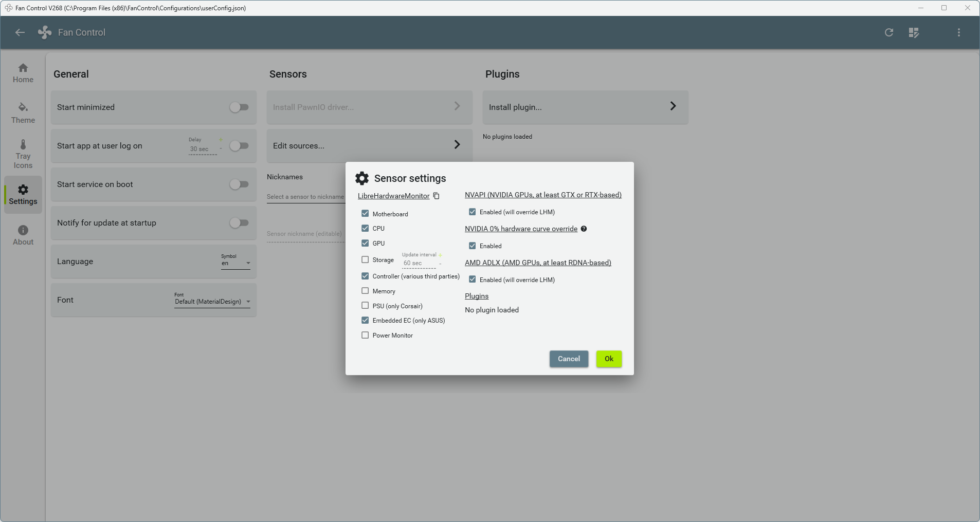Screen dimensions: 980x522
Task: Expand Edit sources... chevron
Action: pyautogui.click(x=457, y=144)
